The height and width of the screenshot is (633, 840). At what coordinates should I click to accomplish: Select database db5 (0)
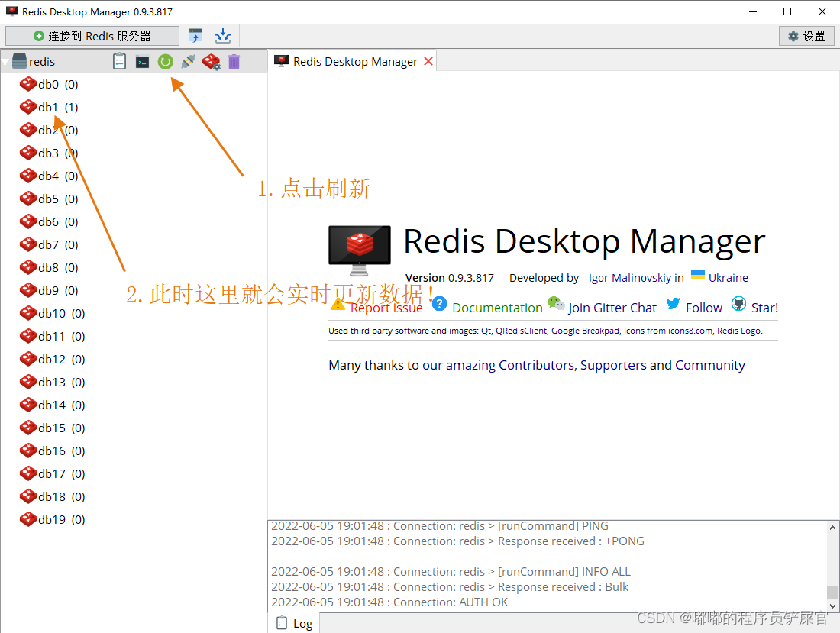(x=49, y=199)
